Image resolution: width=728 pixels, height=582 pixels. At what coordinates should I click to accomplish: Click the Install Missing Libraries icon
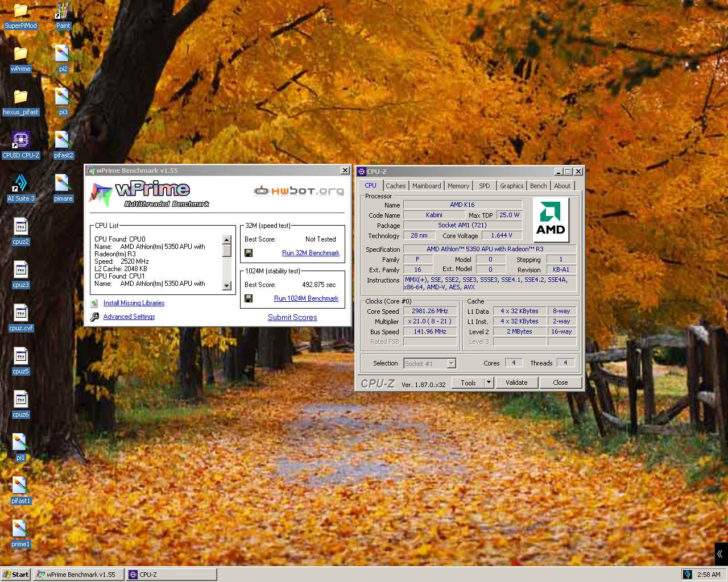click(94, 304)
